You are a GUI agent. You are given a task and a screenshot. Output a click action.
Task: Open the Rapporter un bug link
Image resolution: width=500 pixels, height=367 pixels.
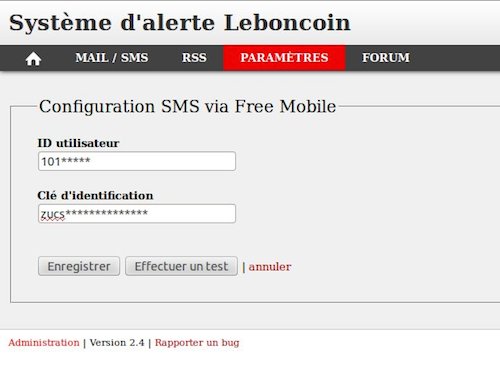point(197,343)
